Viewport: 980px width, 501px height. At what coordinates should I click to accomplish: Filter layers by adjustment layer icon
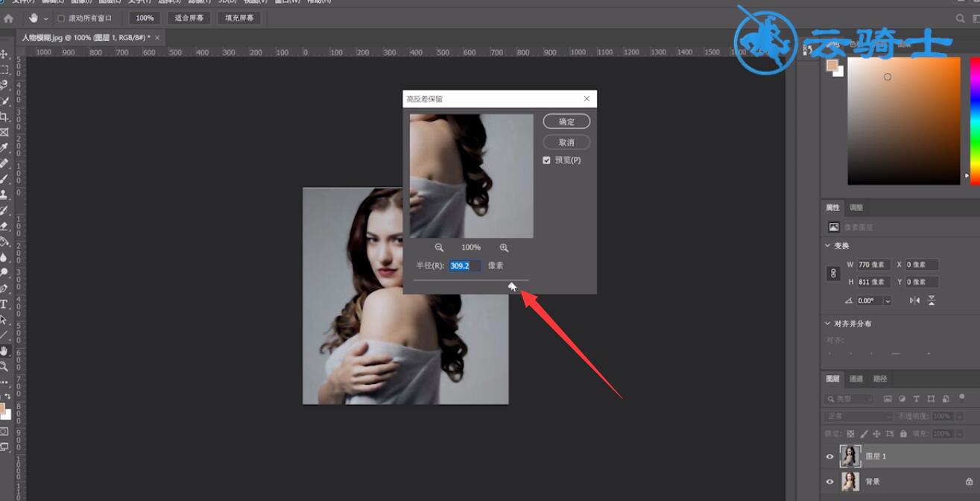(x=902, y=399)
